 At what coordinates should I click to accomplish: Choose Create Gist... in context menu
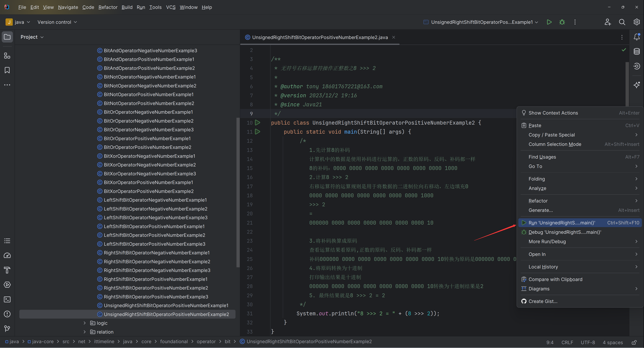(x=580, y=301)
